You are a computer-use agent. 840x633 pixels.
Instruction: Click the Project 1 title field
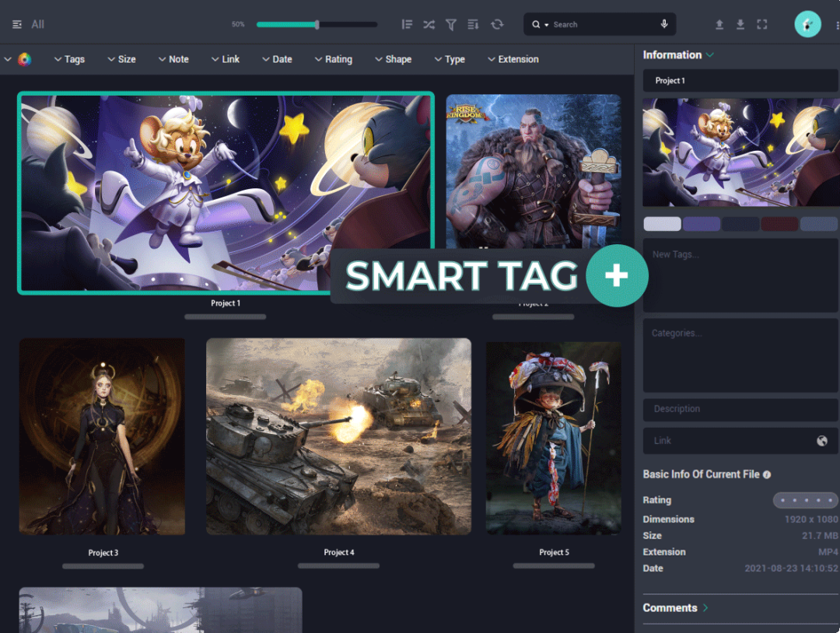(740, 80)
